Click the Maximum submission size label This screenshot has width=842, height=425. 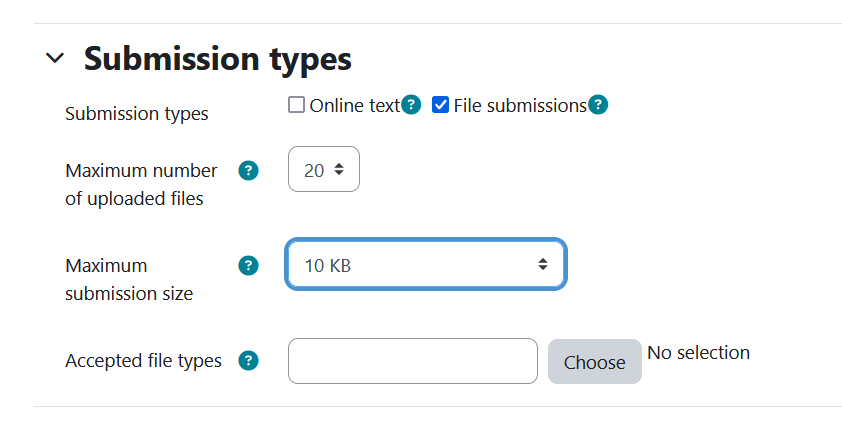point(129,279)
